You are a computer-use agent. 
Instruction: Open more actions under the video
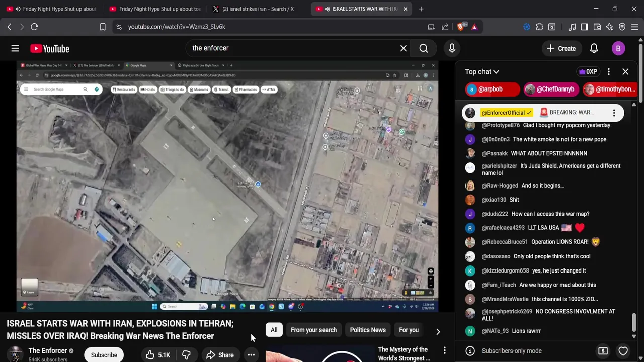point(251,355)
